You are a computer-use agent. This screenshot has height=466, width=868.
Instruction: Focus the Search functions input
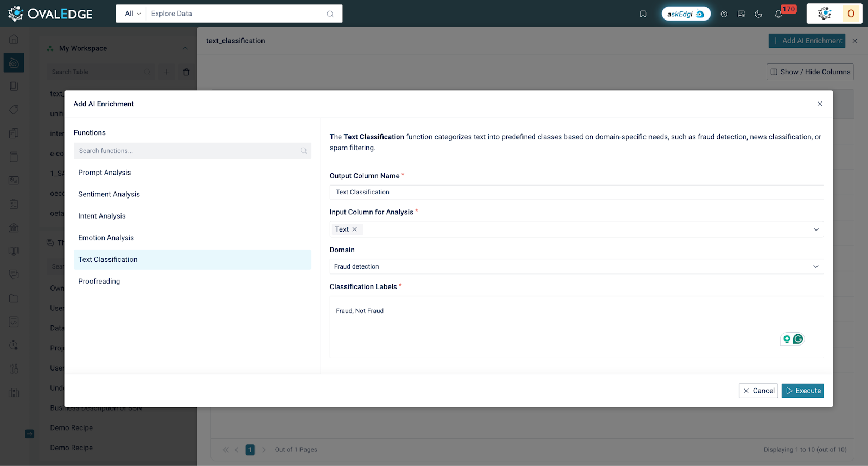point(187,151)
